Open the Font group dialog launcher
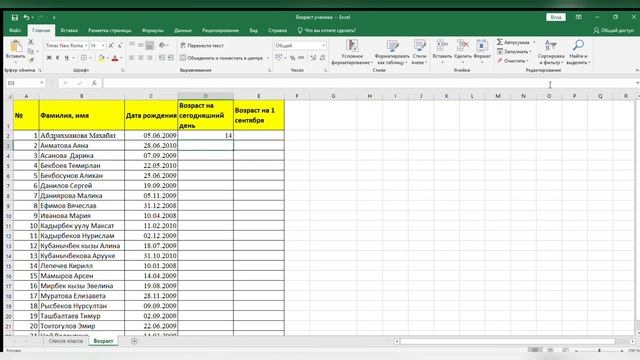 click(122, 71)
